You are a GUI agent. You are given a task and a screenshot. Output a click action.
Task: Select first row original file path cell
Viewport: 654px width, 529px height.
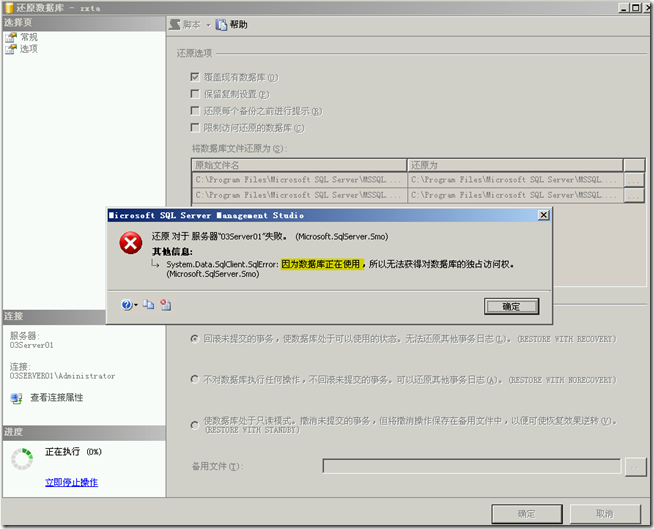(x=299, y=180)
